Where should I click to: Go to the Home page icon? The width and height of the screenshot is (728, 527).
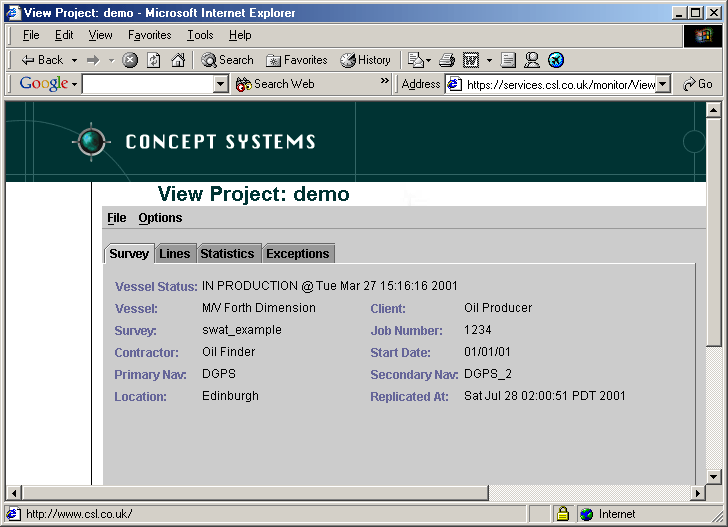(x=178, y=60)
